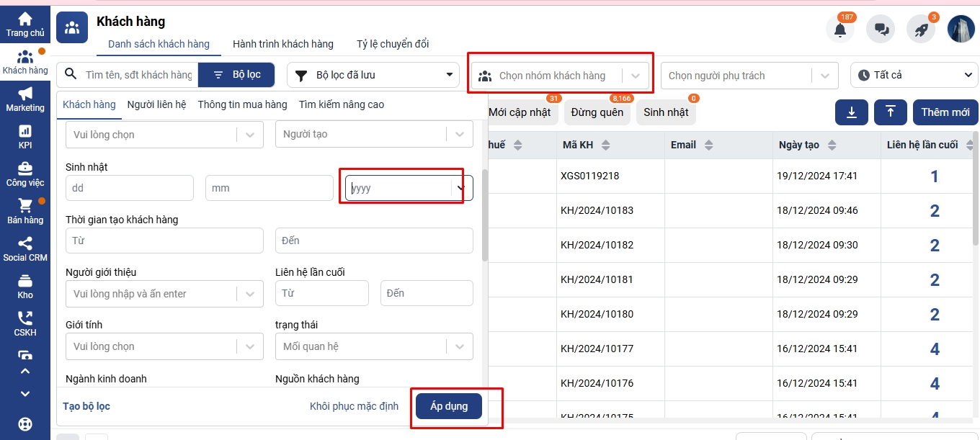
Task: Go to Marketing in the sidebar
Action: [25, 99]
